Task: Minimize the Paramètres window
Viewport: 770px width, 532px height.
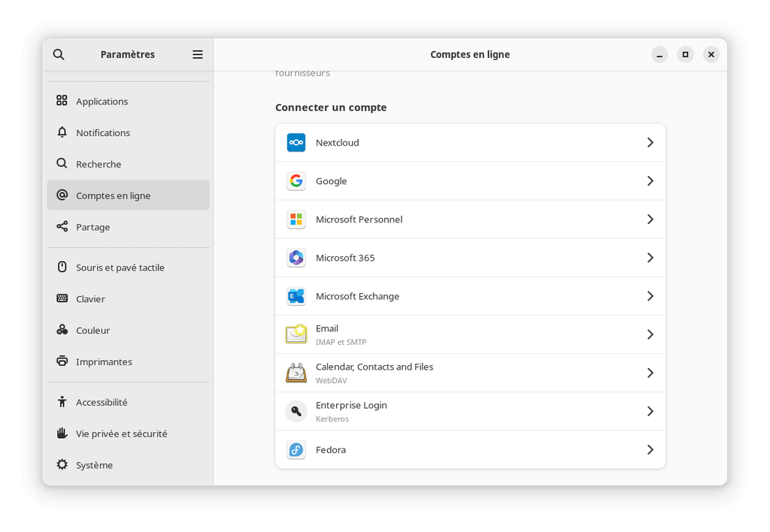Action: click(659, 54)
